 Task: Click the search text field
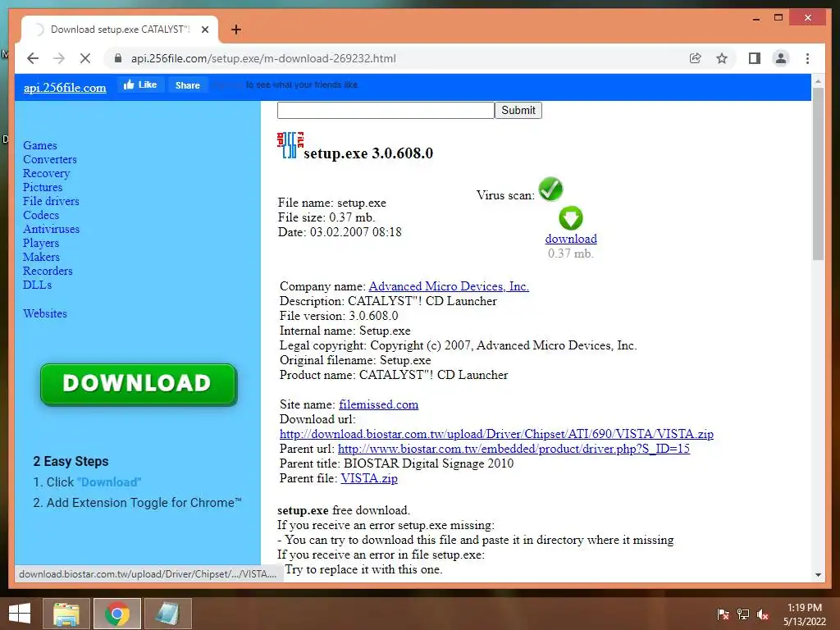click(386, 111)
